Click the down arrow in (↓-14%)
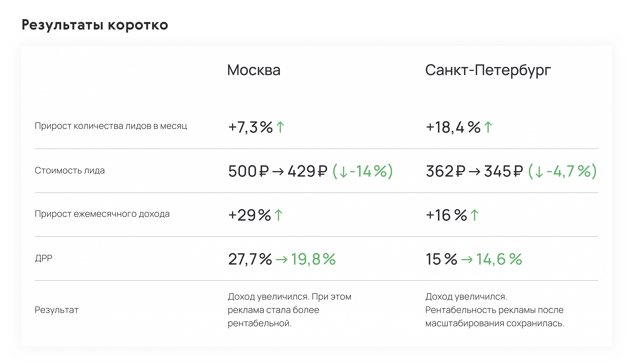This screenshot has height=364, width=633. [x=343, y=172]
